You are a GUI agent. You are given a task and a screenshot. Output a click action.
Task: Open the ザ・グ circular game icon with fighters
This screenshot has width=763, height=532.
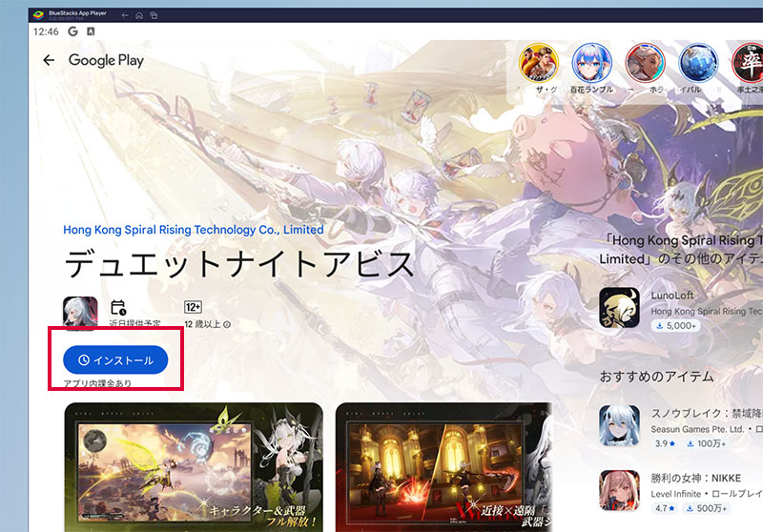tap(538, 65)
